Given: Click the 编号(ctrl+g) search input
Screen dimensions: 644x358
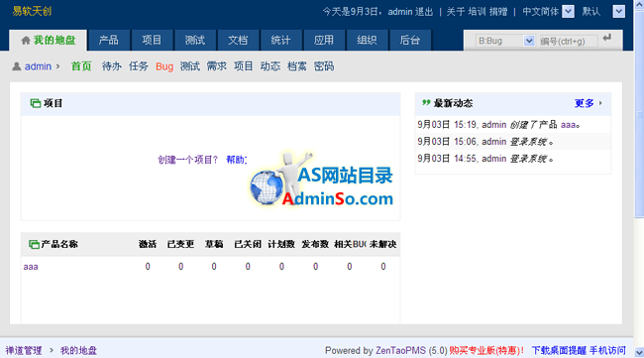Looking at the screenshot, I should click(x=569, y=41).
